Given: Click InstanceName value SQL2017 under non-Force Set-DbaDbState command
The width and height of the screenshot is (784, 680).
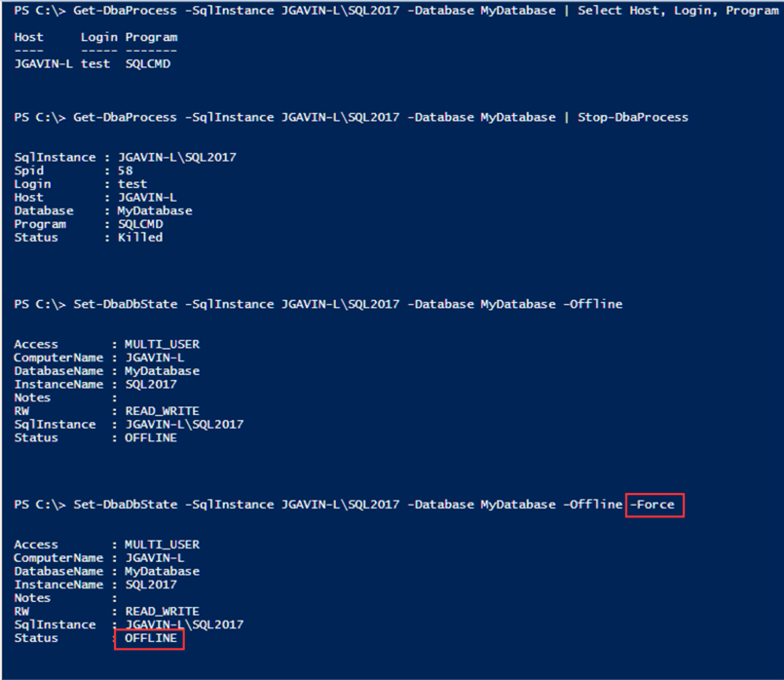Looking at the screenshot, I should [151, 385].
